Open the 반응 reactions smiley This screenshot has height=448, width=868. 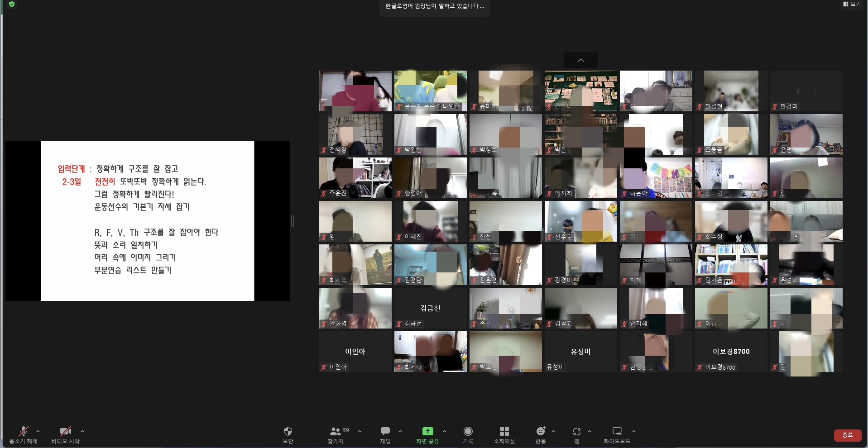click(x=541, y=431)
